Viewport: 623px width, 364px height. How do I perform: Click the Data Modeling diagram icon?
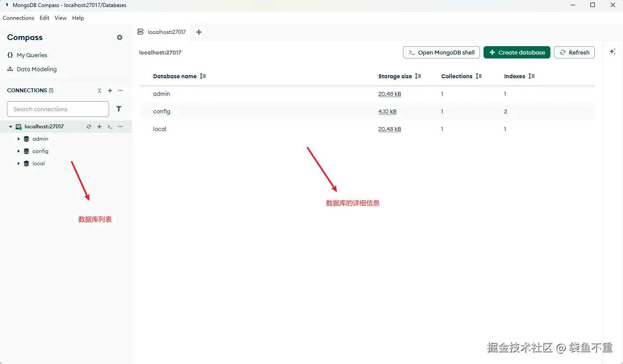[10, 69]
